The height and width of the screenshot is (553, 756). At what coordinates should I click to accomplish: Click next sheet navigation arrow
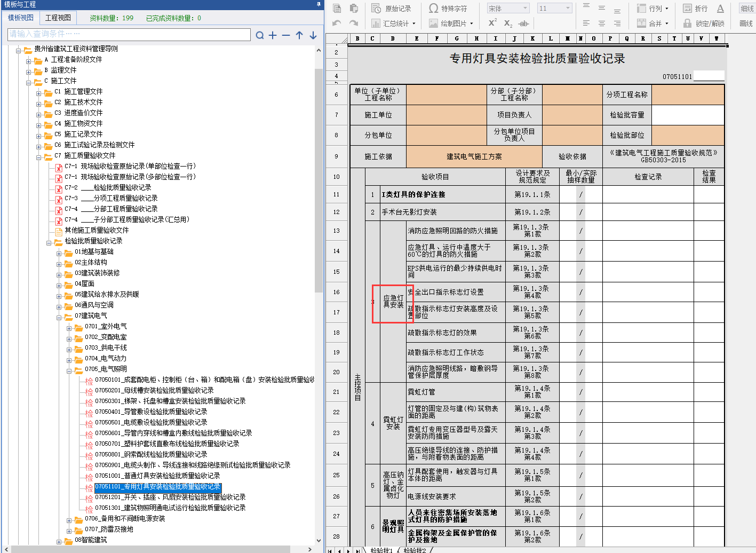[349, 550]
